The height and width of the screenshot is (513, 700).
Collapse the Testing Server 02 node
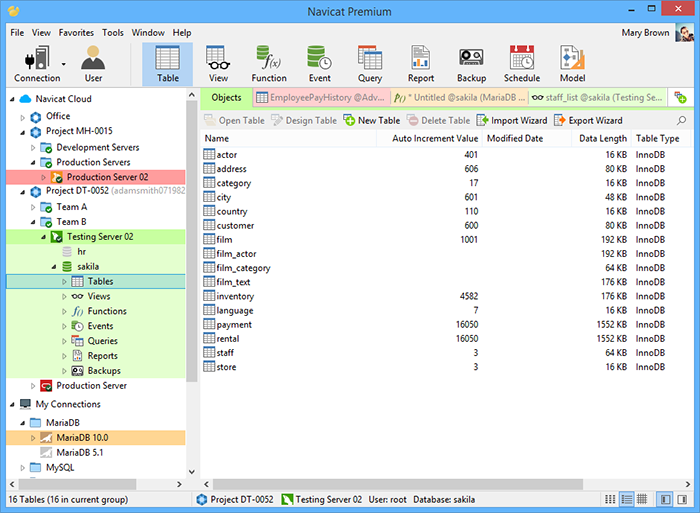(x=43, y=237)
